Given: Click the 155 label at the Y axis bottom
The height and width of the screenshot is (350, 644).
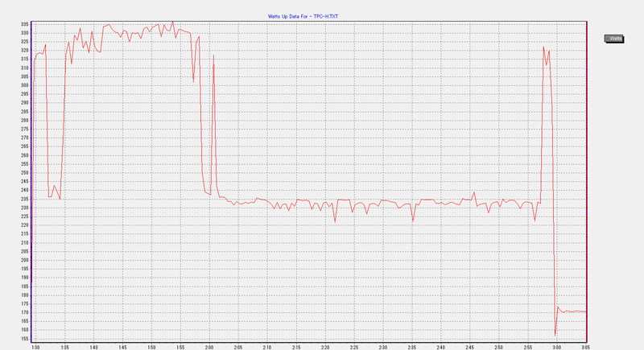Looking at the screenshot, I should (25, 339).
